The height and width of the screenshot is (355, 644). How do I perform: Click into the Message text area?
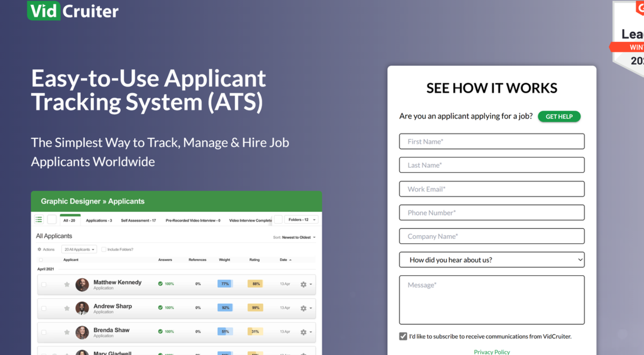492,300
